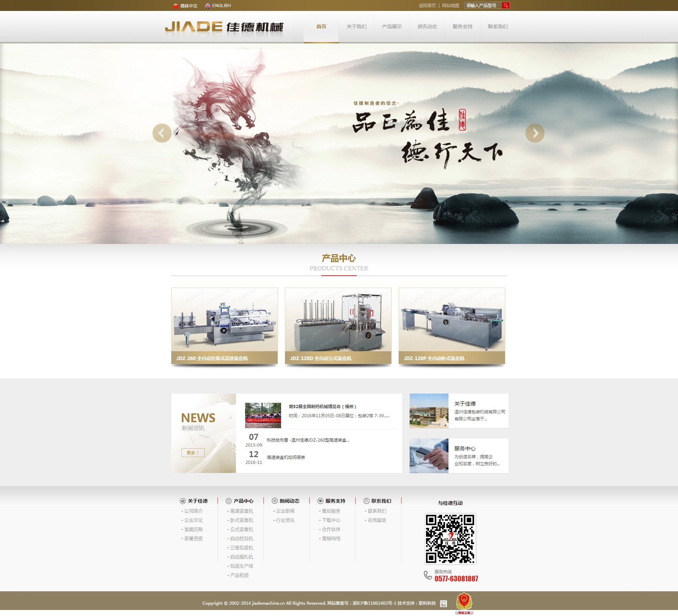Viewport: 678px width, 616px height.
Task: Open the 产品展示 navigation tab
Action: 392,26
